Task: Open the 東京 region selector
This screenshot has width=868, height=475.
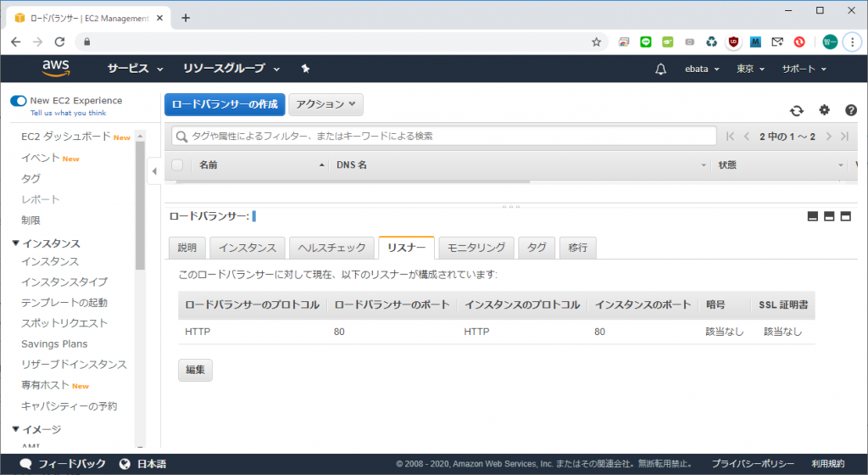Action: coord(750,69)
